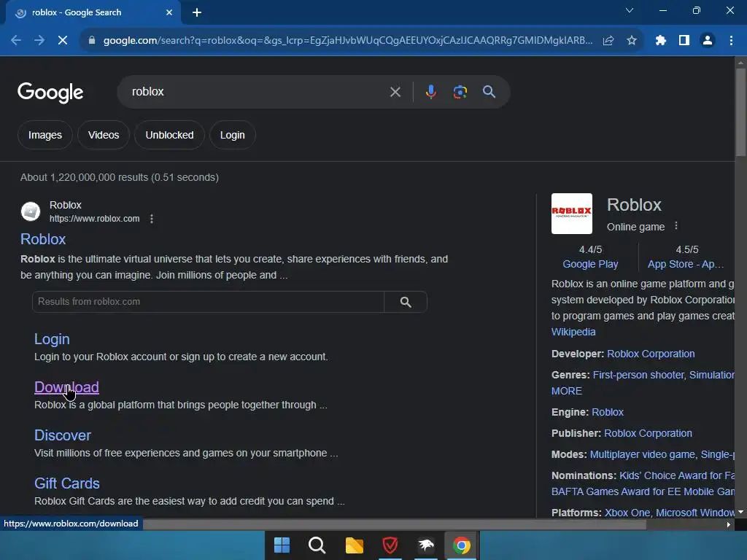747x560 pixels.
Task: Submit the Google search magnifier
Action: (489, 91)
